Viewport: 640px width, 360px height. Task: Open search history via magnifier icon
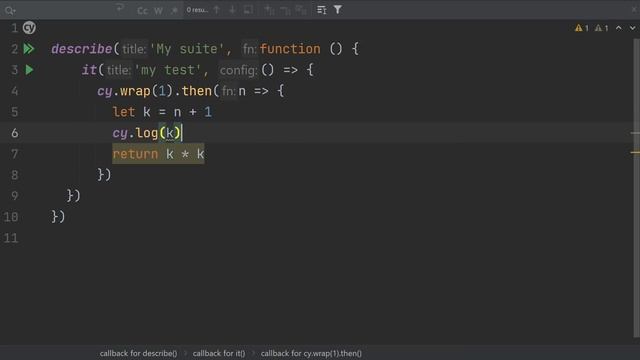[10, 10]
